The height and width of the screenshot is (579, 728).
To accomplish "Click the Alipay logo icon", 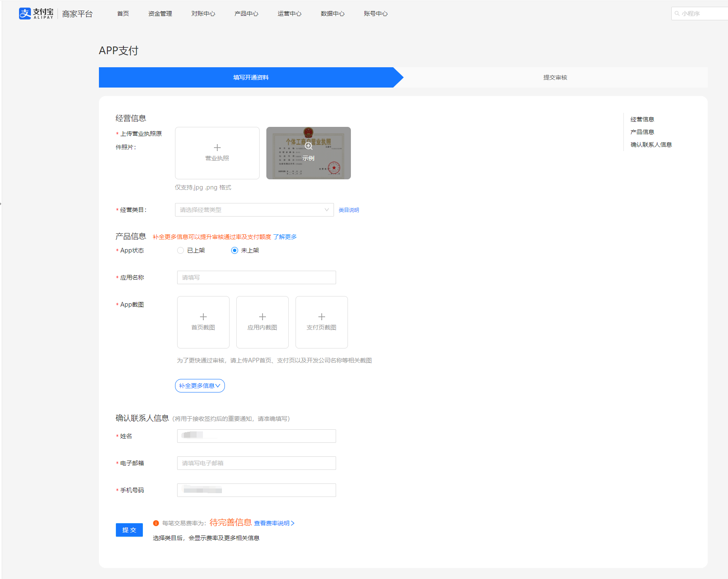I will tap(25, 14).
